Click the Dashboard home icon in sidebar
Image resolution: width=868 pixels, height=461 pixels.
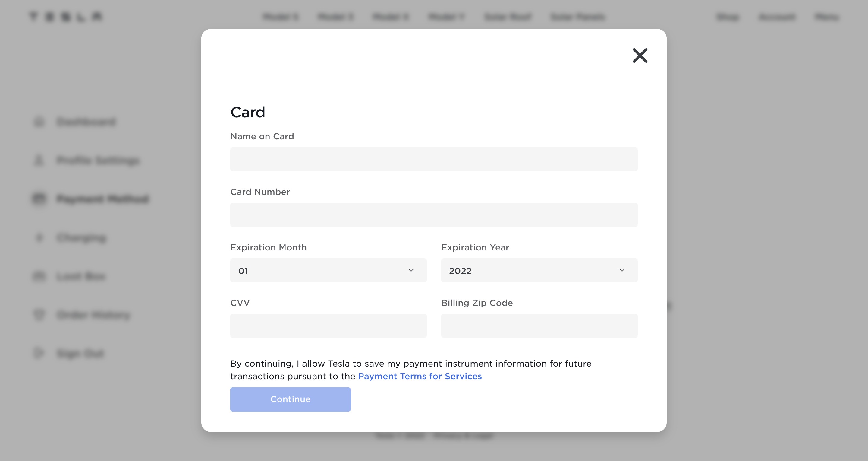39,122
